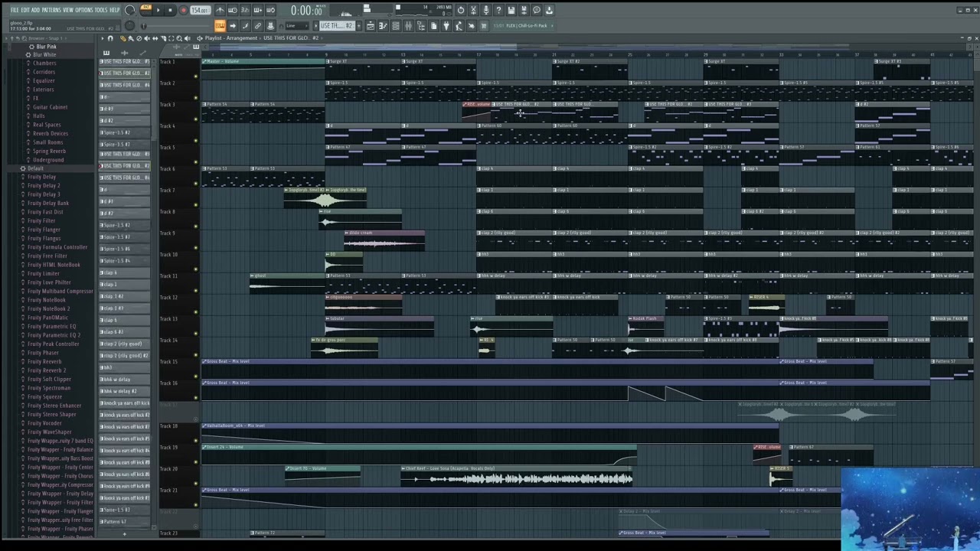The width and height of the screenshot is (980, 551).
Task: Select the clap 1 pattern in picker
Action: coord(125,284)
